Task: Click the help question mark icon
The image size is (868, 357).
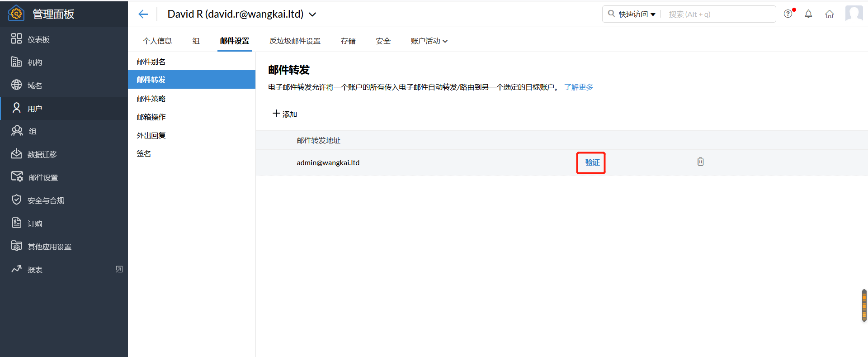Action: tap(788, 14)
